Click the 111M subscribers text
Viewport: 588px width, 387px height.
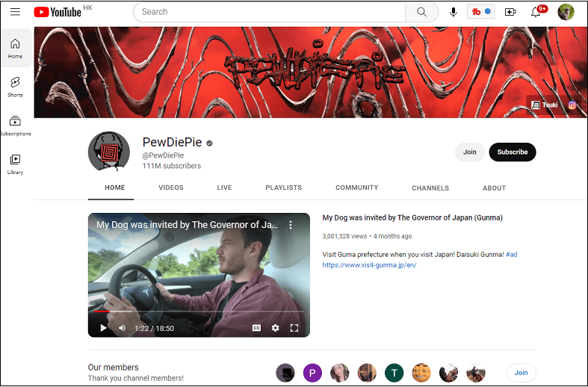click(172, 166)
